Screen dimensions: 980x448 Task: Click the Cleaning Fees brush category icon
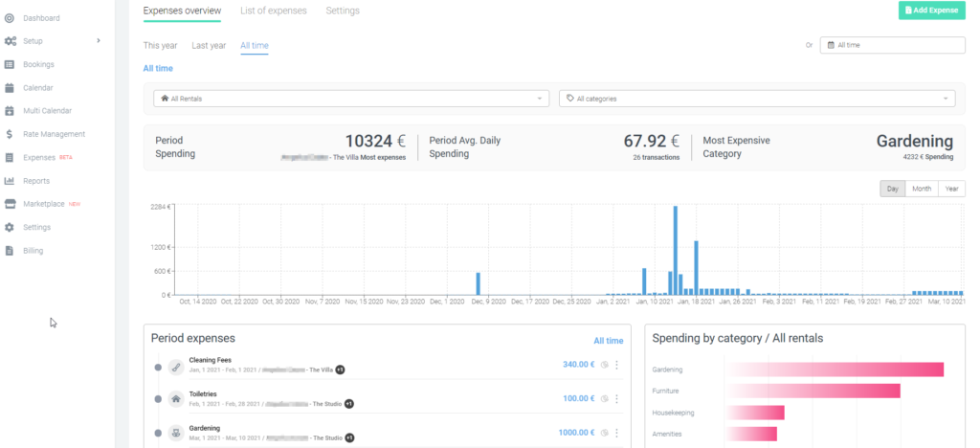click(176, 367)
